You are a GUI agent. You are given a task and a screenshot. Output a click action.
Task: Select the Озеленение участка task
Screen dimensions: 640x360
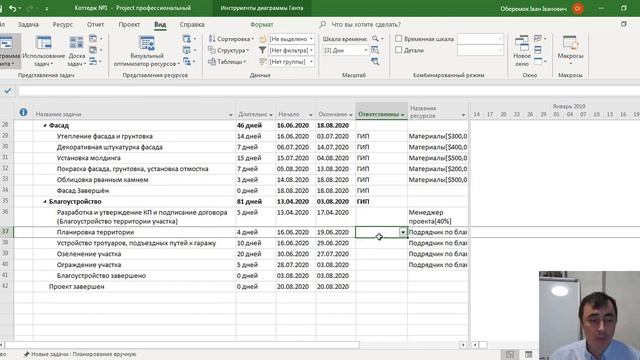89,254
